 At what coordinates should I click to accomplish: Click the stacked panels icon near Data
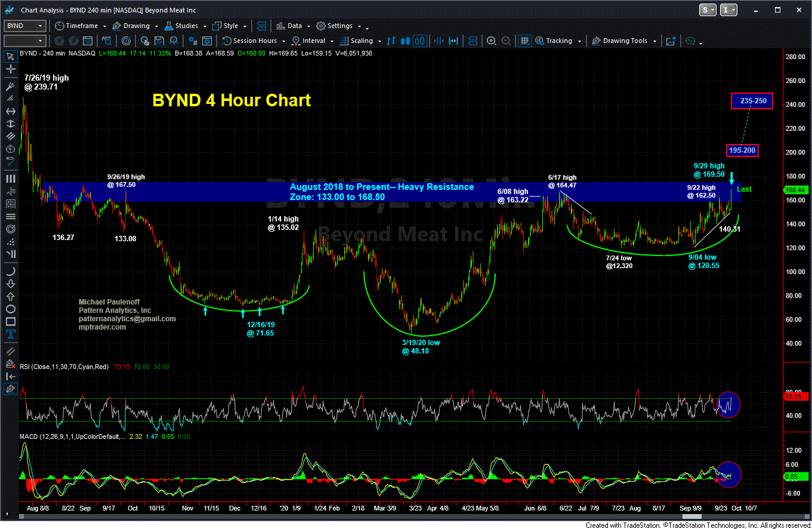[263, 26]
